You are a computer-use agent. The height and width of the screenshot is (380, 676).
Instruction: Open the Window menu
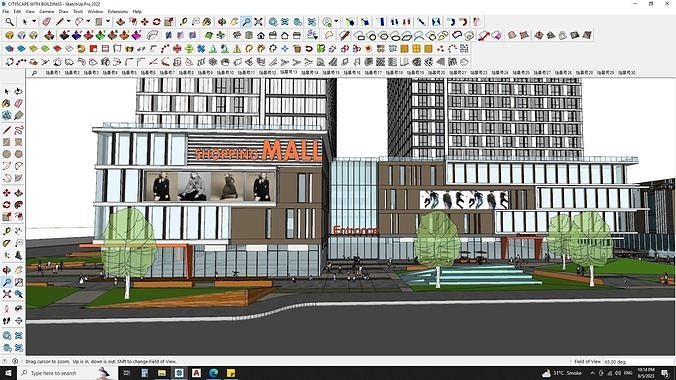pos(95,11)
